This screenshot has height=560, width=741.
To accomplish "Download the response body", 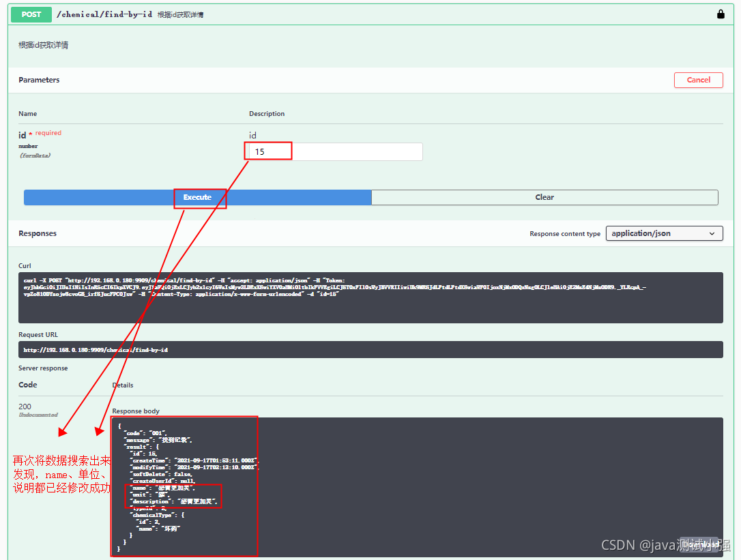I will point(701,545).
